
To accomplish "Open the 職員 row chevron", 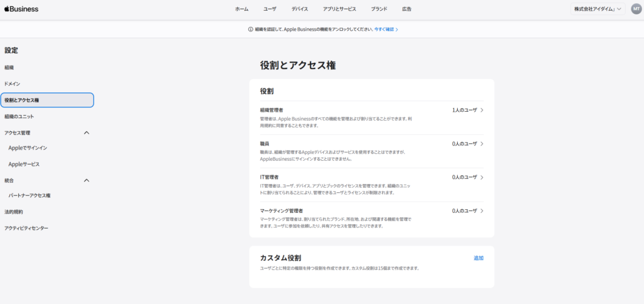I will coord(482,144).
